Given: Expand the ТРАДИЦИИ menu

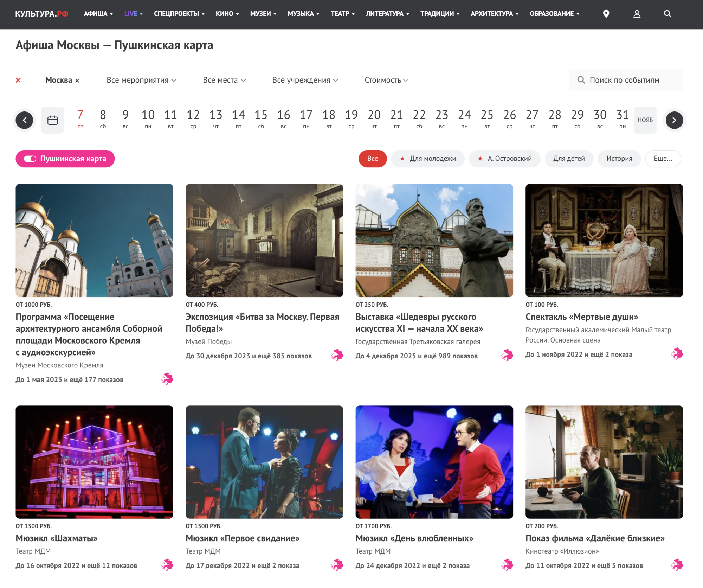Looking at the screenshot, I should click(x=440, y=14).
